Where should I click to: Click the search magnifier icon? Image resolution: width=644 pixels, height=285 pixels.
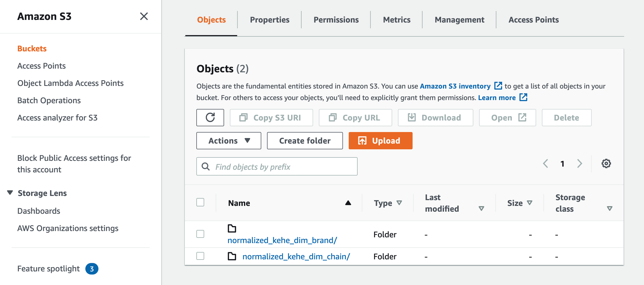tap(206, 166)
